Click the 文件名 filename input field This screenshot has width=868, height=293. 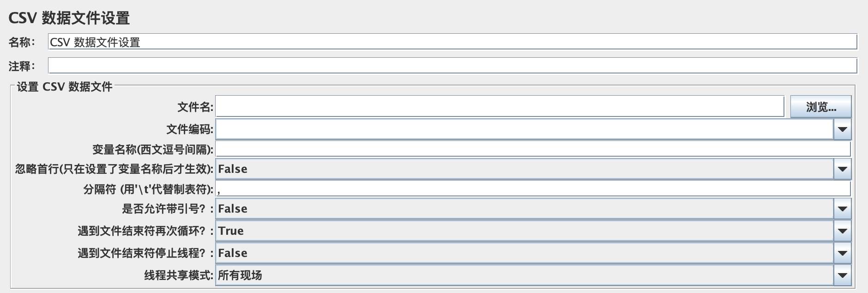click(500, 107)
